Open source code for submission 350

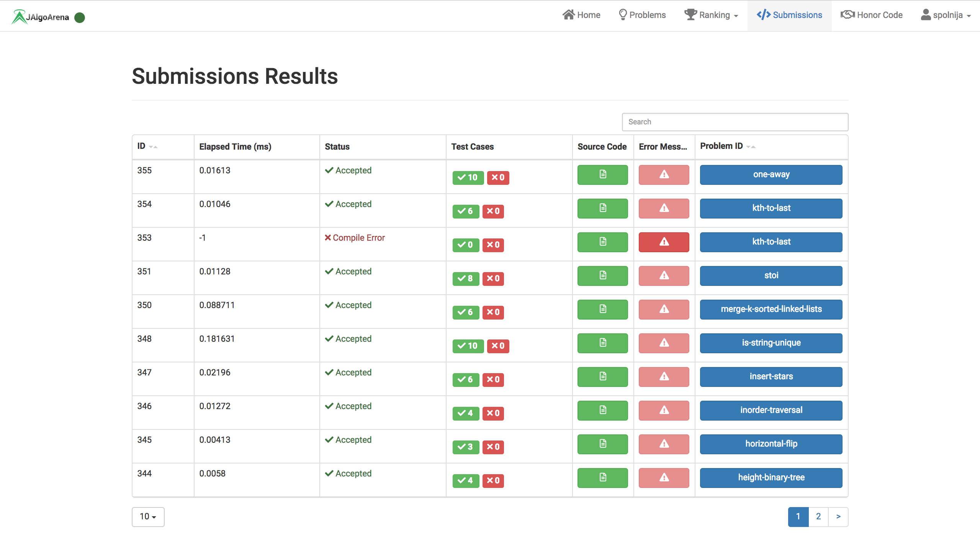[602, 309]
